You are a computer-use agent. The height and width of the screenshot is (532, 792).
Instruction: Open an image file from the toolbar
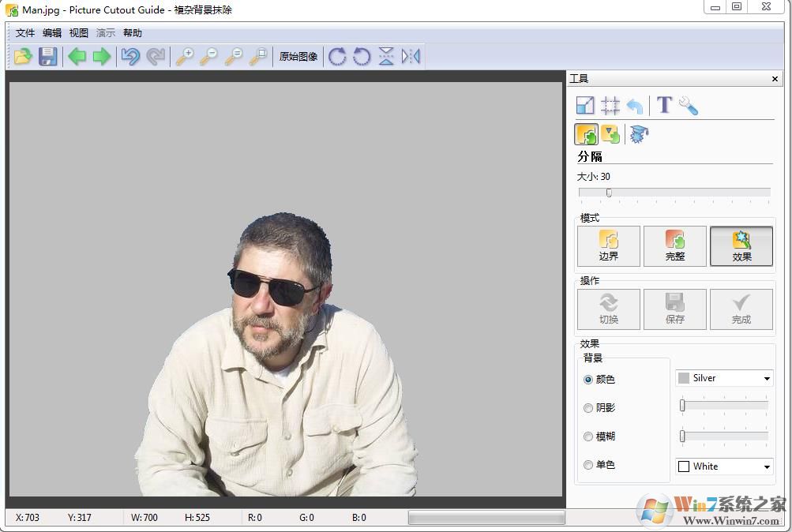coord(23,56)
